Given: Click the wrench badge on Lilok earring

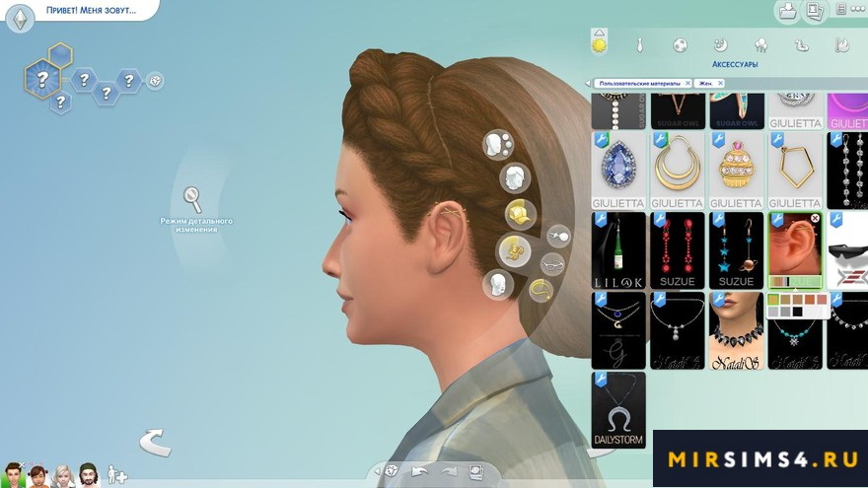Looking at the screenshot, I should tap(601, 221).
